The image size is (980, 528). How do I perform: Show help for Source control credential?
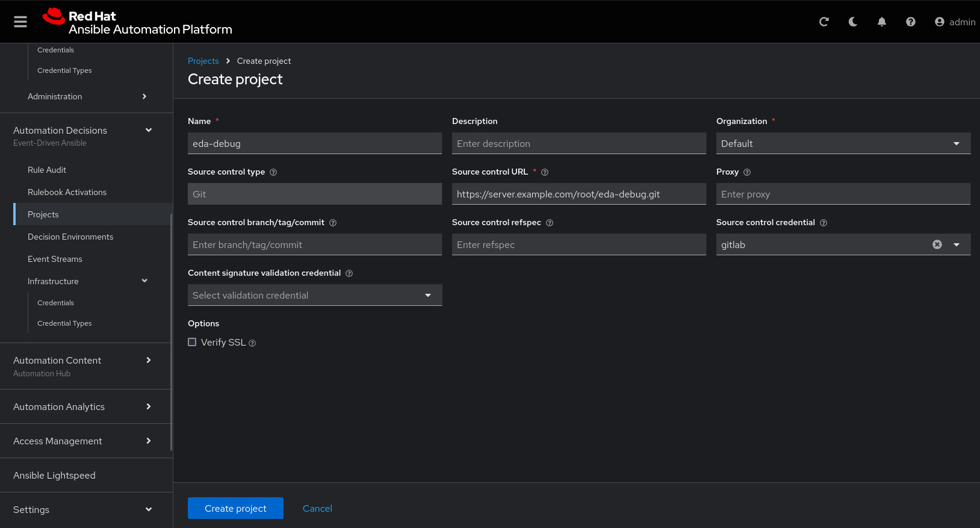[x=823, y=223]
